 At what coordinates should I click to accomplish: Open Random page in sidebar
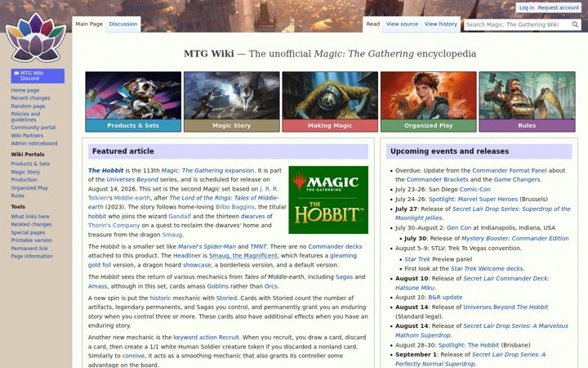(28, 105)
